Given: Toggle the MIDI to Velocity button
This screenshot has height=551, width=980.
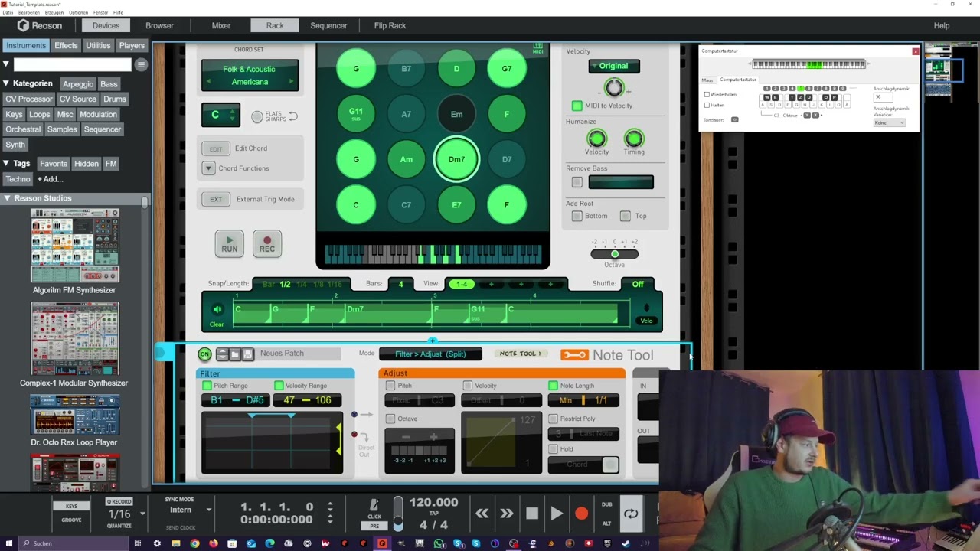Looking at the screenshot, I should click(x=577, y=106).
